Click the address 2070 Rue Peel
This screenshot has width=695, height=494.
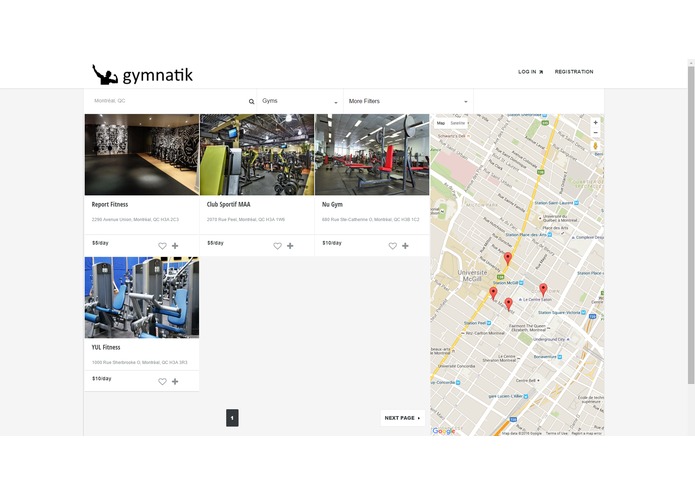click(246, 220)
